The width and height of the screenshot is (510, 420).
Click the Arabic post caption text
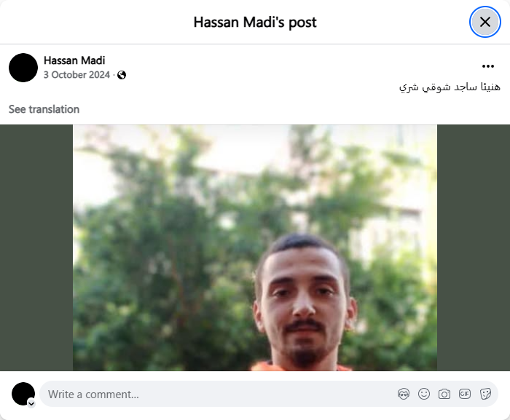tap(450, 87)
